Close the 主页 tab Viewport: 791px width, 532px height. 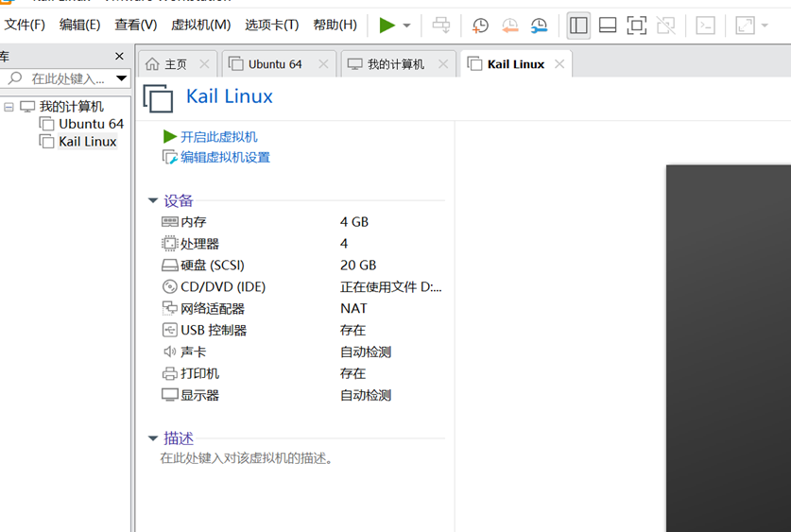(204, 64)
